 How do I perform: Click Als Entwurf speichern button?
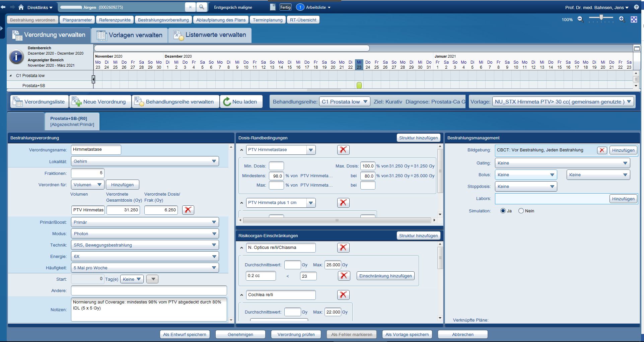(185, 334)
